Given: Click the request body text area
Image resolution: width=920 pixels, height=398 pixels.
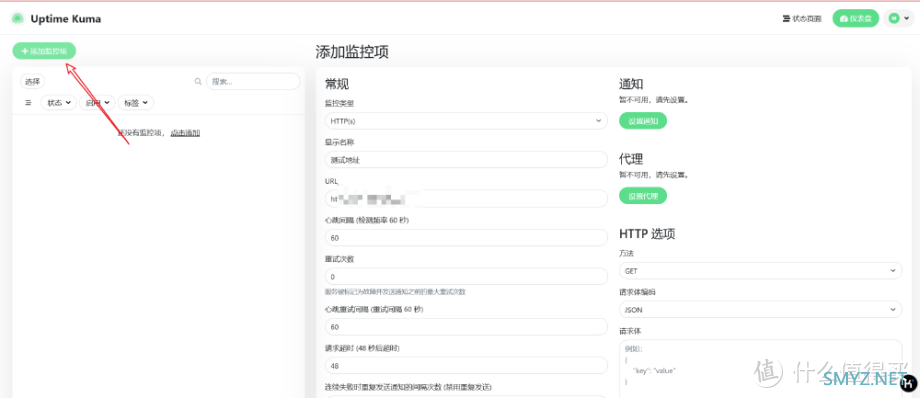Looking at the screenshot, I should tap(760, 369).
